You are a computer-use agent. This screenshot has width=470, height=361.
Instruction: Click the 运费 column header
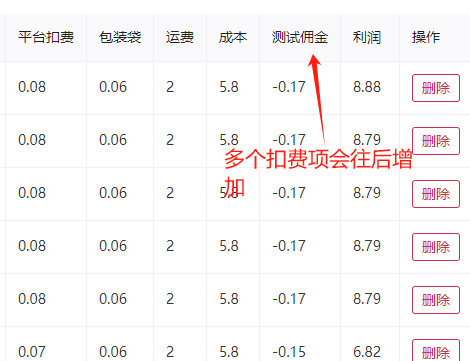[x=180, y=37]
